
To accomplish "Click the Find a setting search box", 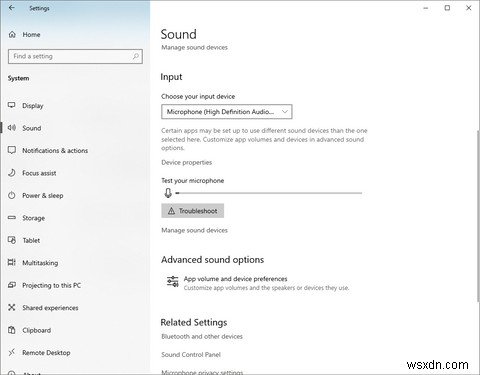I will click(75, 56).
